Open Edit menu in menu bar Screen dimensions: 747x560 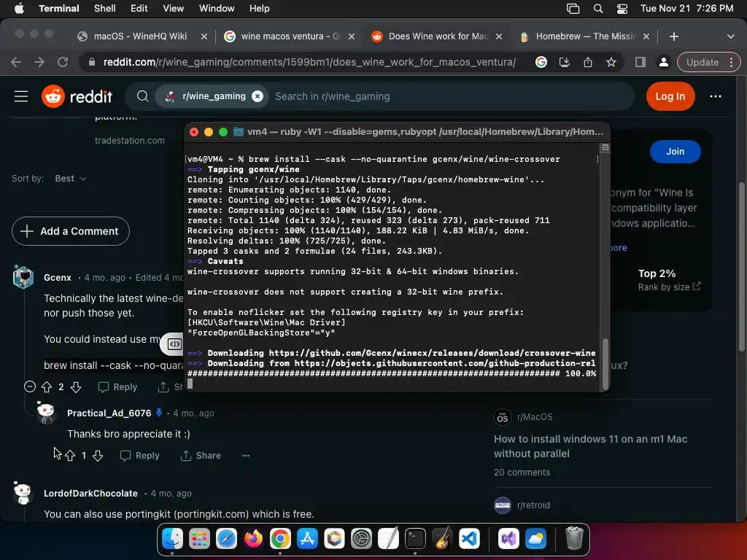click(139, 8)
